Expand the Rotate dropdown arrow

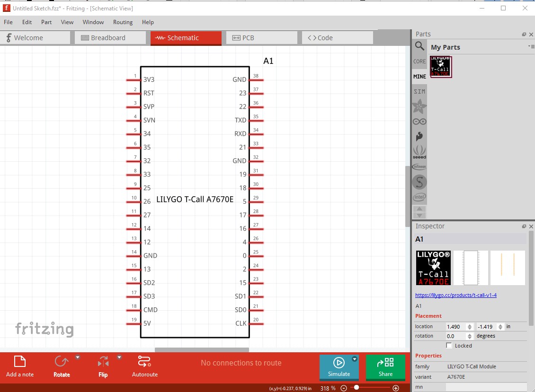click(x=78, y=357)
